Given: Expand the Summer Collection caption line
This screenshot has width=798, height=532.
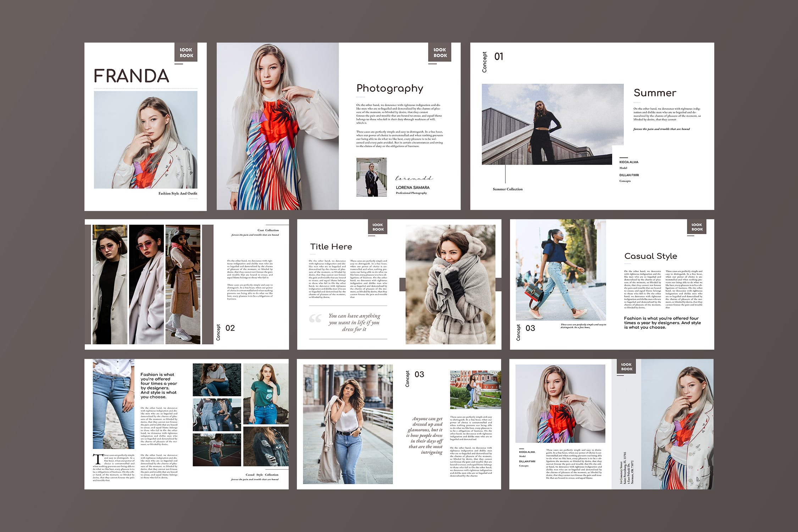Looking at the screenshot, I should point(507,189).
